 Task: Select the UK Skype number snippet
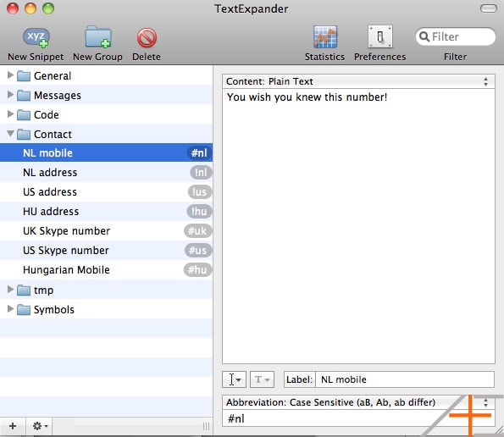tap(106, 230)
